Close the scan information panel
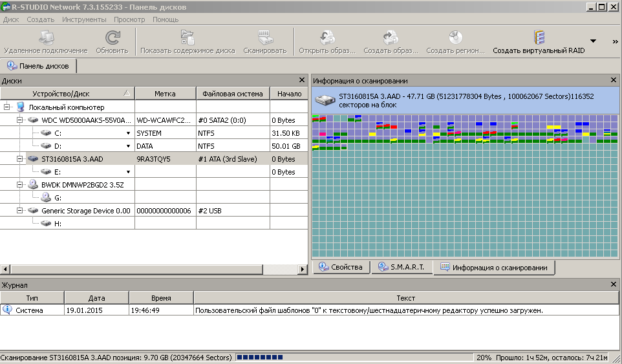Viewport: 622px width, 364px height. [614, 80]
